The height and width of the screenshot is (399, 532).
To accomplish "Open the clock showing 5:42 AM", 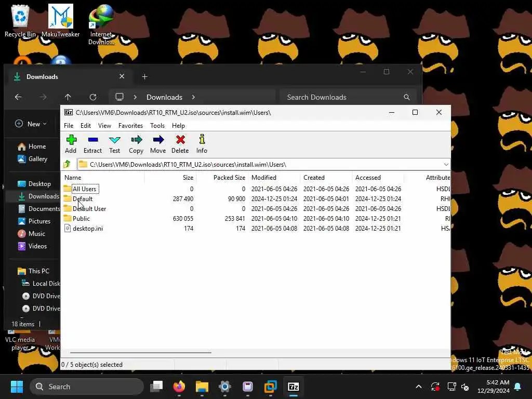I will pyautogui.click(x=494, y=387).
